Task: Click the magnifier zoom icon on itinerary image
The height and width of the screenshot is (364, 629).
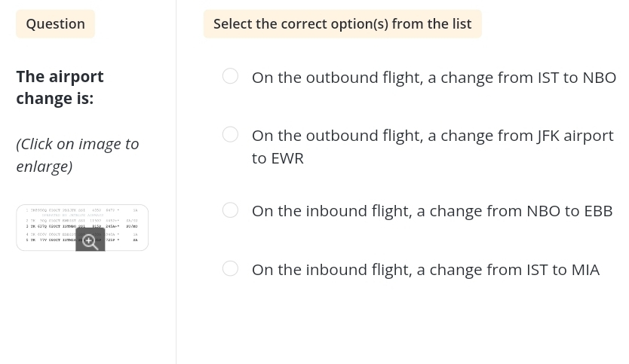Action: click(90, 240)
